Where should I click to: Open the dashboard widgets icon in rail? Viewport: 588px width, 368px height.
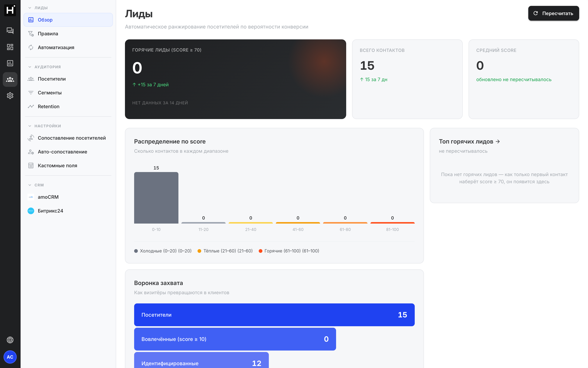[x=10, y=47]
